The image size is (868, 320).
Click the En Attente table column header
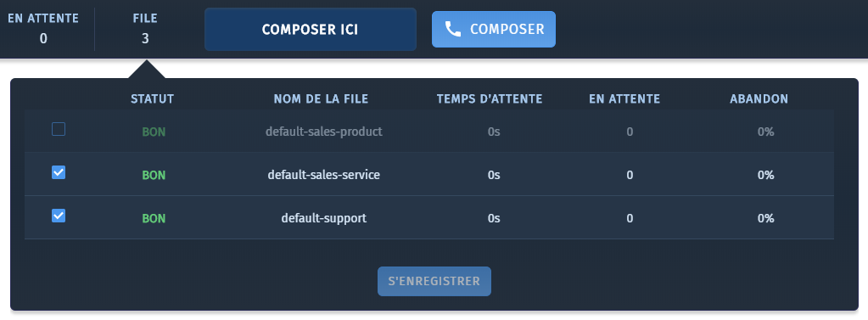(x=624, y=99)
